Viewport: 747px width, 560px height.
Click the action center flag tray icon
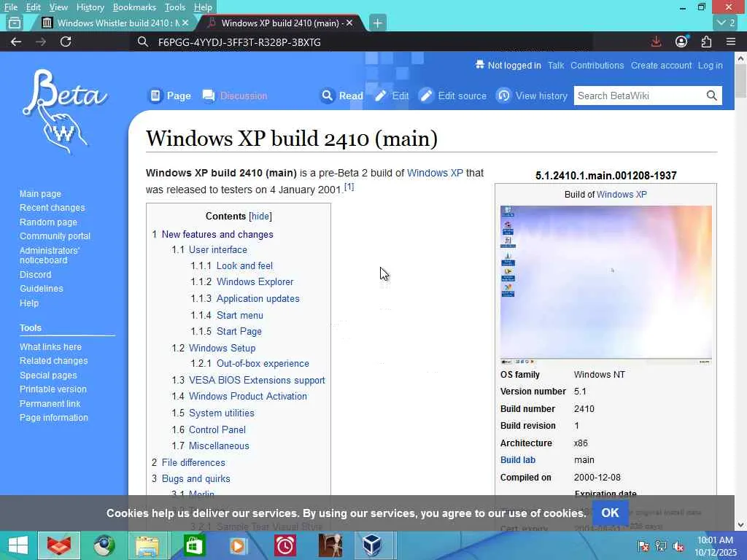pos(643,546)
